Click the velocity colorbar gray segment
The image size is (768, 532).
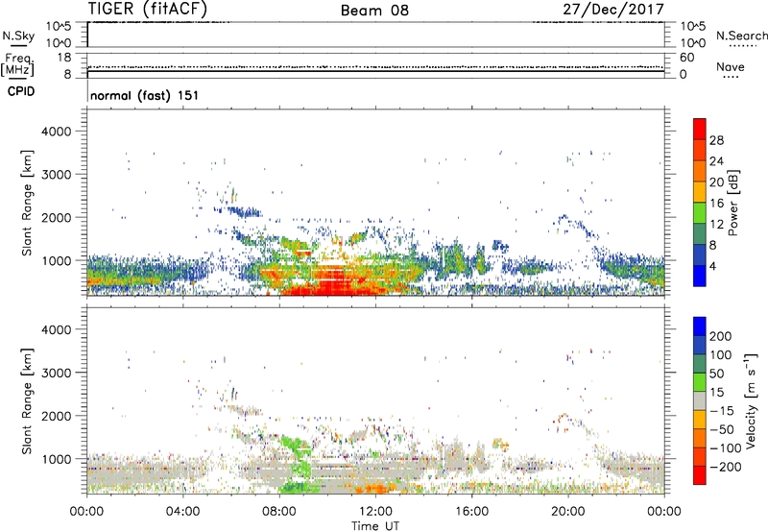coord(700,400)
